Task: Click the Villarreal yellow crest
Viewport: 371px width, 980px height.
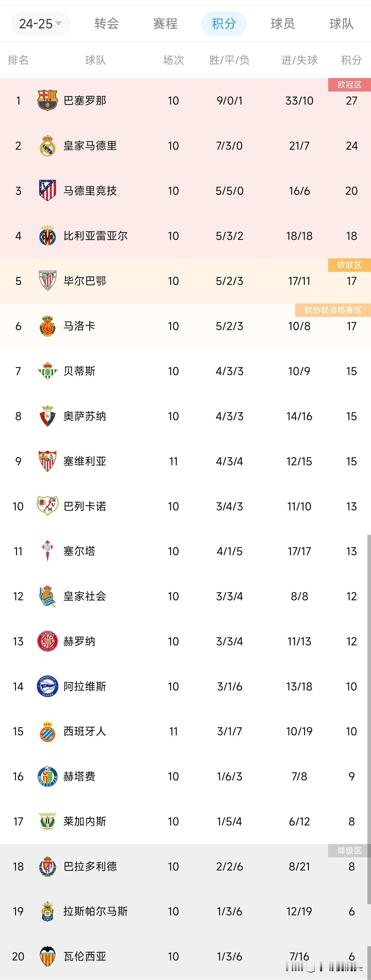Action: (x=48, y=235)
